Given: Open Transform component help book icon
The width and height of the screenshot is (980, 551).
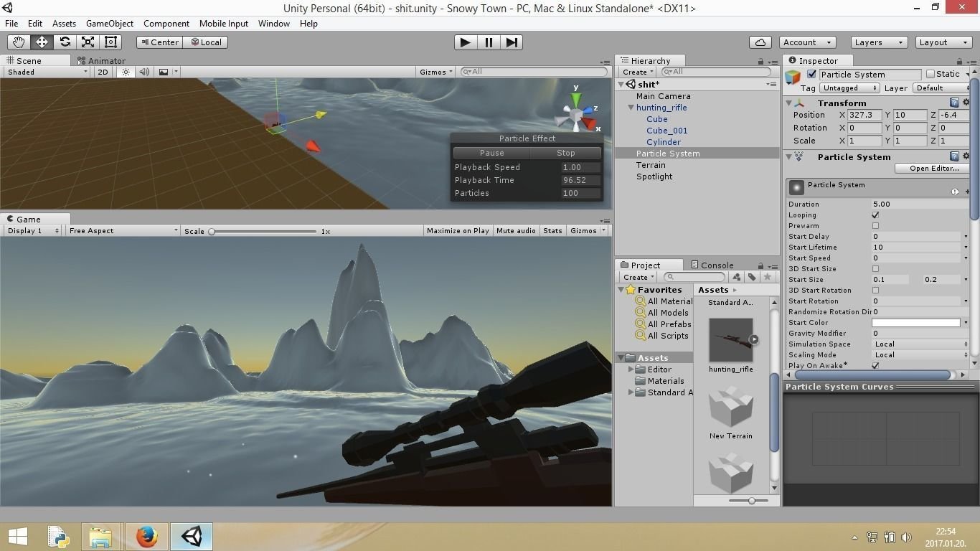Looking at the screenshot, I should pyautogui.click(x=954, y=103).
